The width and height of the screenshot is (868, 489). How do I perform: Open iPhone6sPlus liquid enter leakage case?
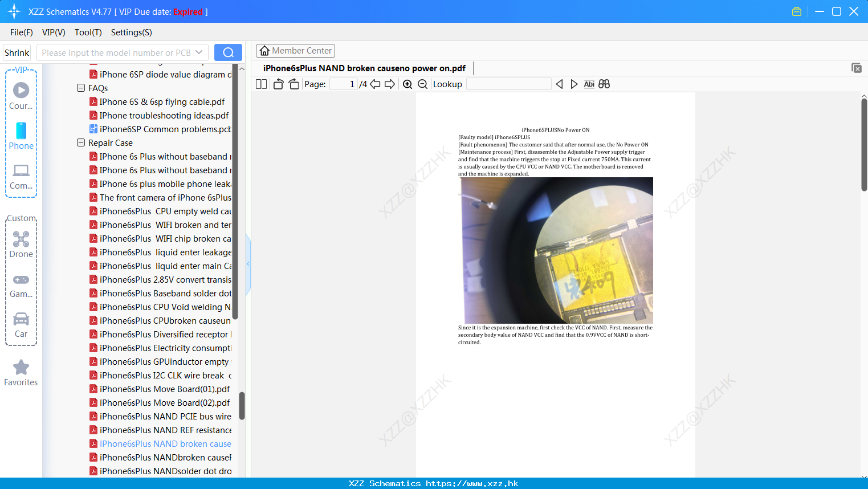point(165,252)
